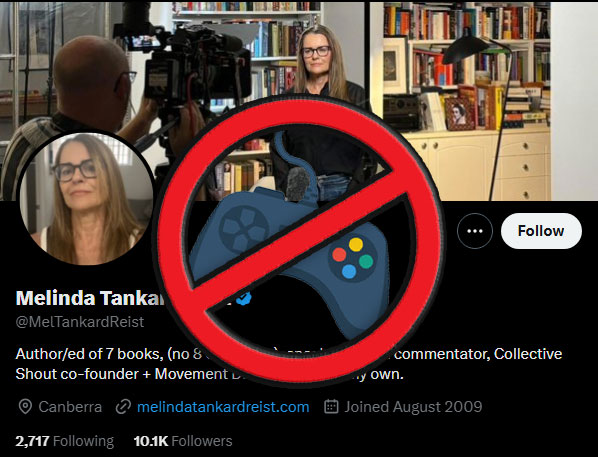Open the circular profile picture

86,198
